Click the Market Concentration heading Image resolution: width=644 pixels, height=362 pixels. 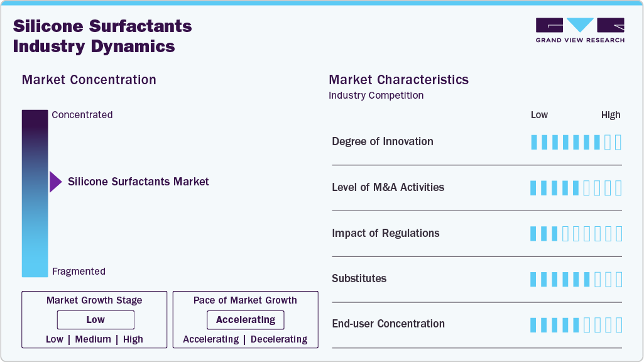point(89,80)
